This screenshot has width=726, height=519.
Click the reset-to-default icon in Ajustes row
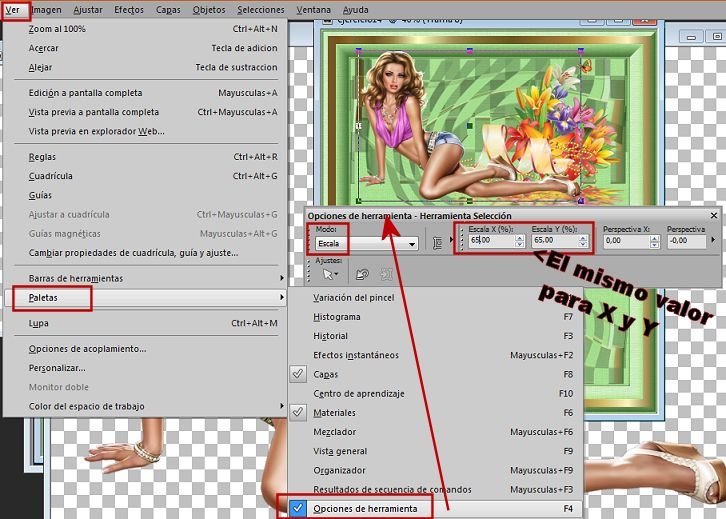pyautogui.click(x=362, y=275)
